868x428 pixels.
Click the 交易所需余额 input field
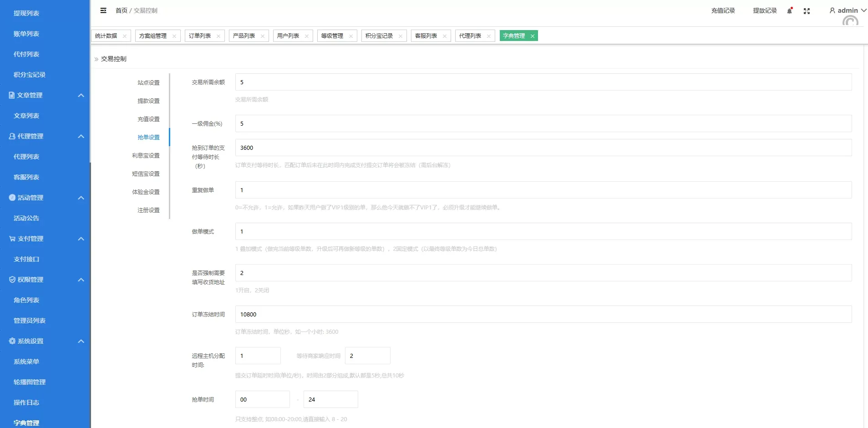(x=543, y=82)
